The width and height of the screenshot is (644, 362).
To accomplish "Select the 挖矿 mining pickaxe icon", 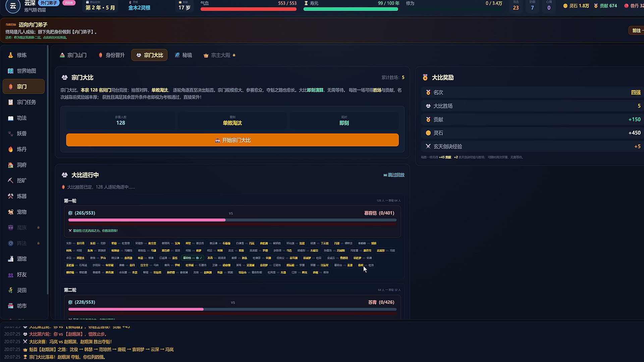I will [x=10, y=180].
